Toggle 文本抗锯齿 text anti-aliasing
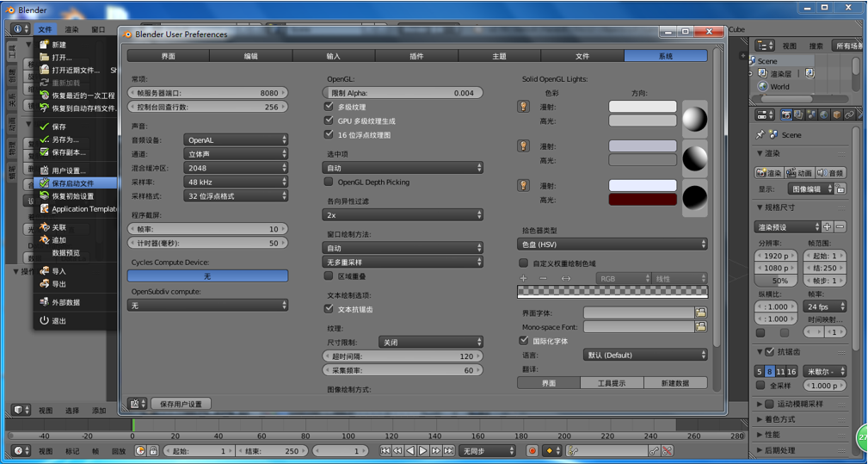Viewport: 868px width, 464px height. click(329, 309)
